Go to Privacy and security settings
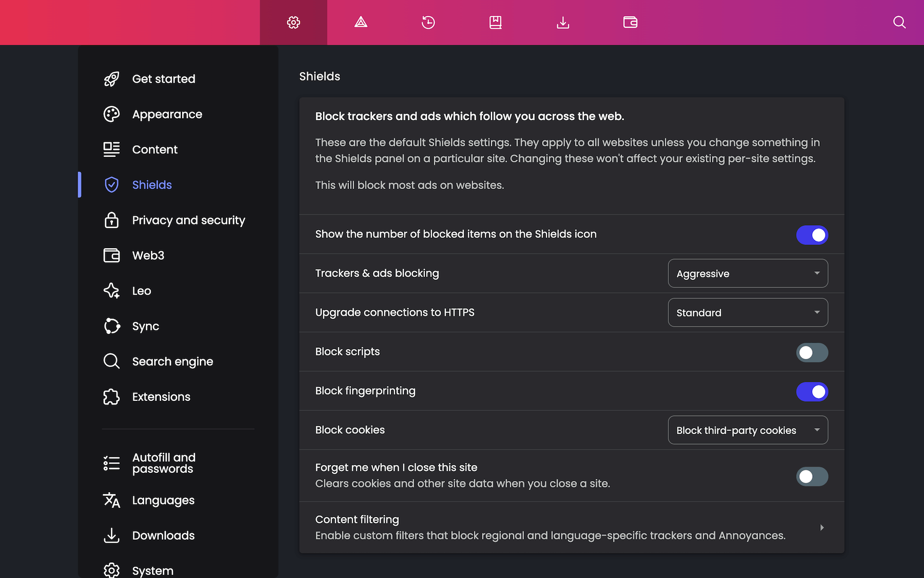 point(188,220)
